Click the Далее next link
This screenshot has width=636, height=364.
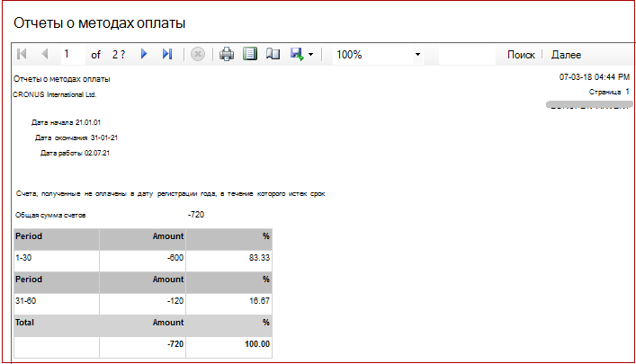point(566,55)
